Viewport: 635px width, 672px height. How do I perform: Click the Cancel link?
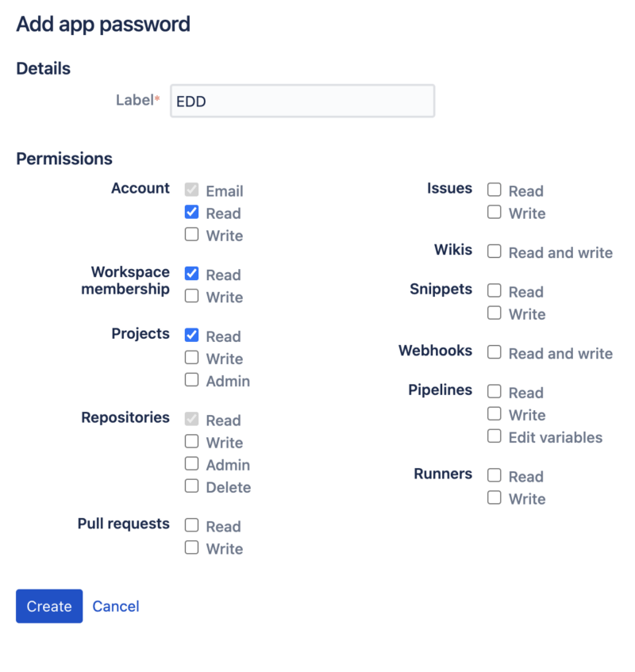[x=116, y=606]
